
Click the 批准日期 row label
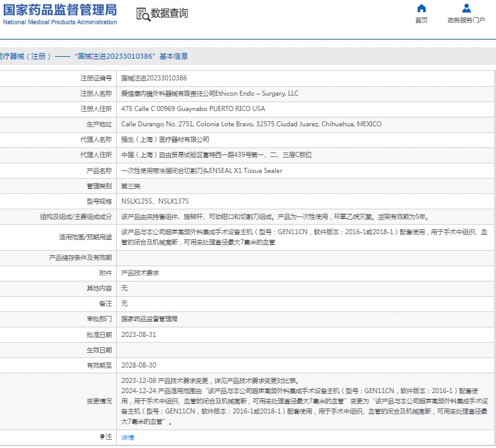(100, 334)
